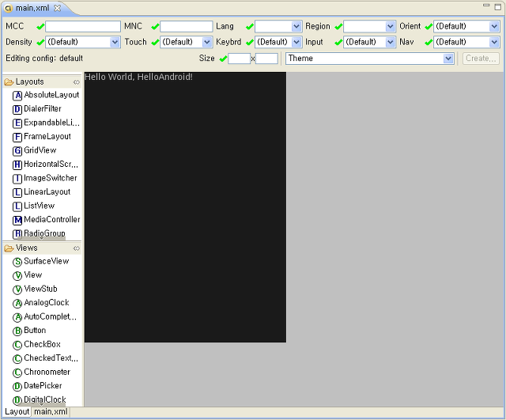Toggle the Lang green checkmark

point(250,26)
